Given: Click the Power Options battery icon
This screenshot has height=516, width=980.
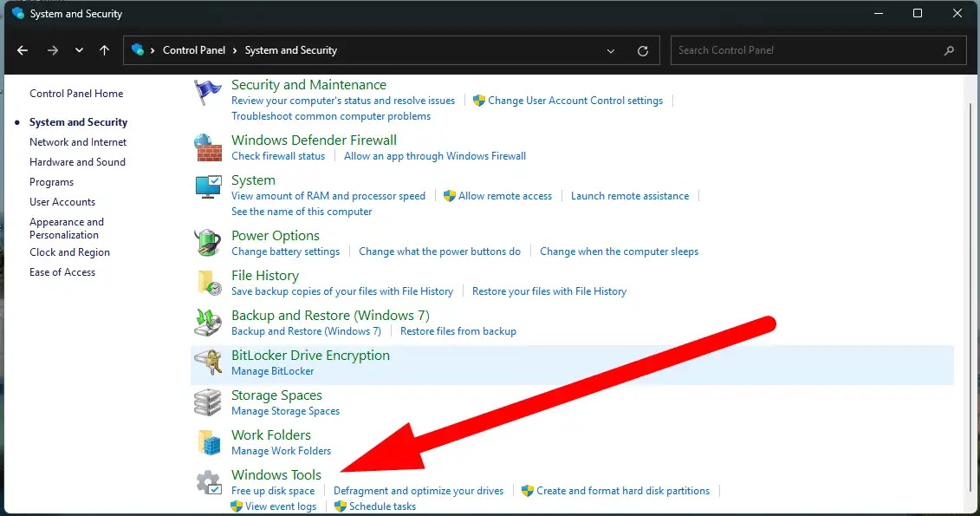Looking at the screenshot, I should point(207,243).
